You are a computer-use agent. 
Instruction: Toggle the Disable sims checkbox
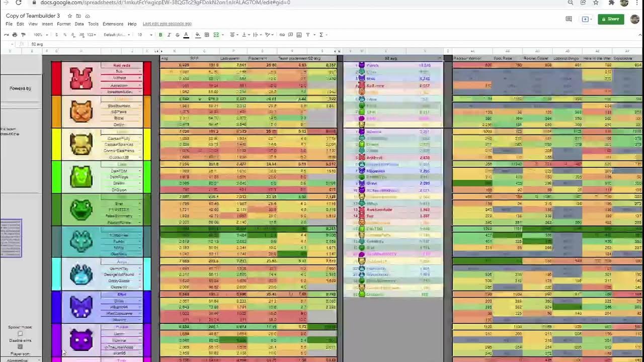(x=20, y=346)
